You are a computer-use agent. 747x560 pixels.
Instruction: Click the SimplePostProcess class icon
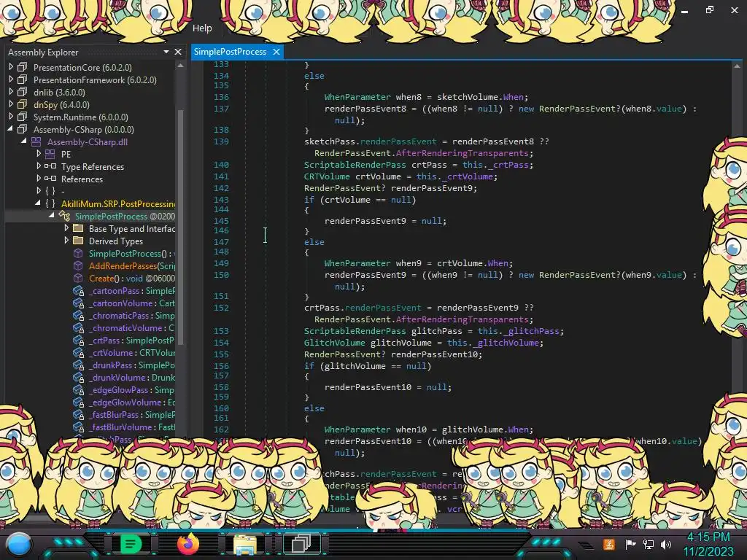(x=64, y=216)
